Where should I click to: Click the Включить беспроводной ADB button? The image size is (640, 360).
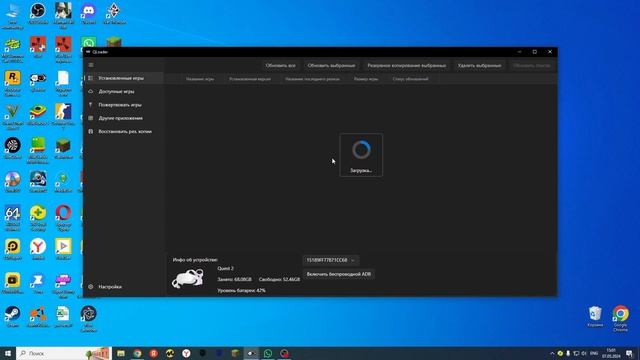(339, 274)
